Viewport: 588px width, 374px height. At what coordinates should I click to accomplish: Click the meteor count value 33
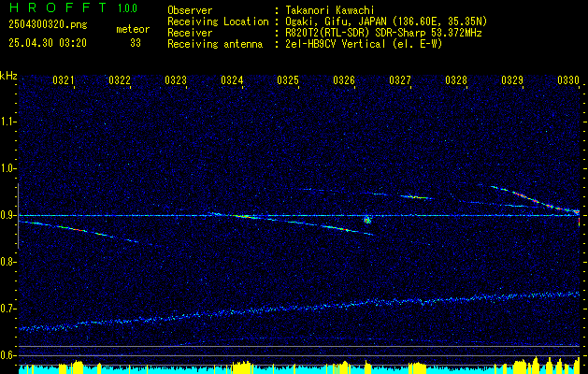point(136,43)
